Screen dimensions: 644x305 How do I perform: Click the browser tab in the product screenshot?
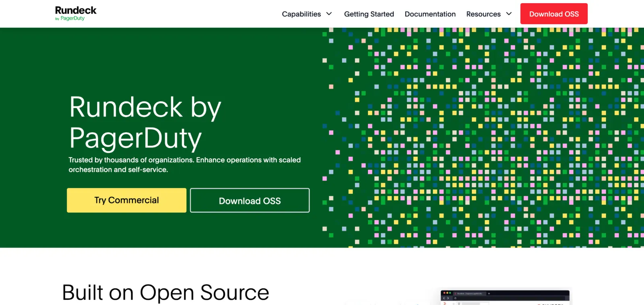point(470,294)
